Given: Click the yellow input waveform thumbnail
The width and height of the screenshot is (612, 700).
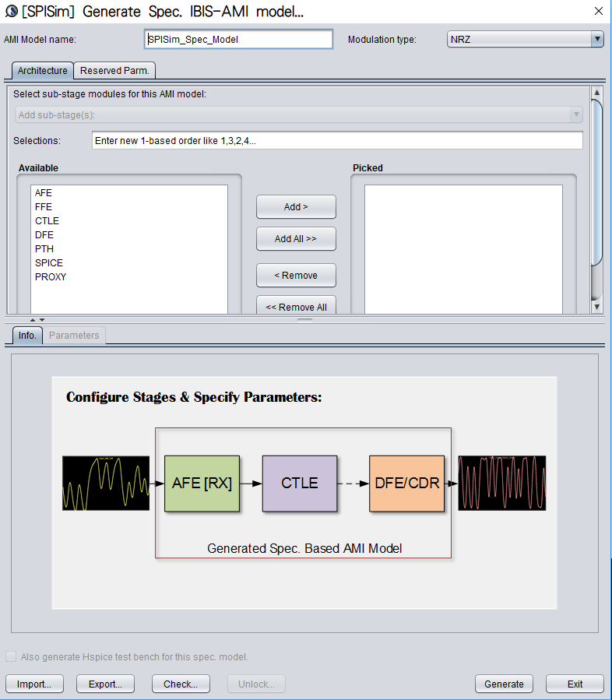Looking at the screenshot, I should pyautogui.click(x=106, y=483).
